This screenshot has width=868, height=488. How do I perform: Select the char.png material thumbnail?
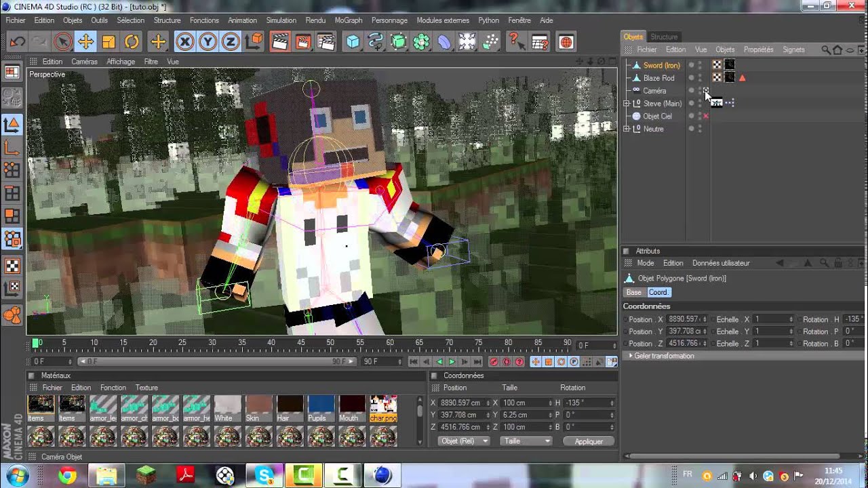pyautogui.click(x=383, y=409)
